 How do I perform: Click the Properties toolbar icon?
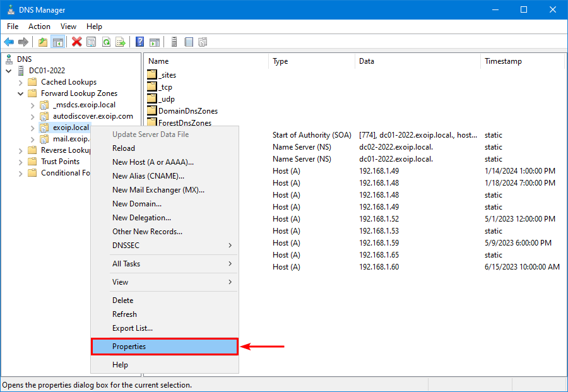point(92,42)
